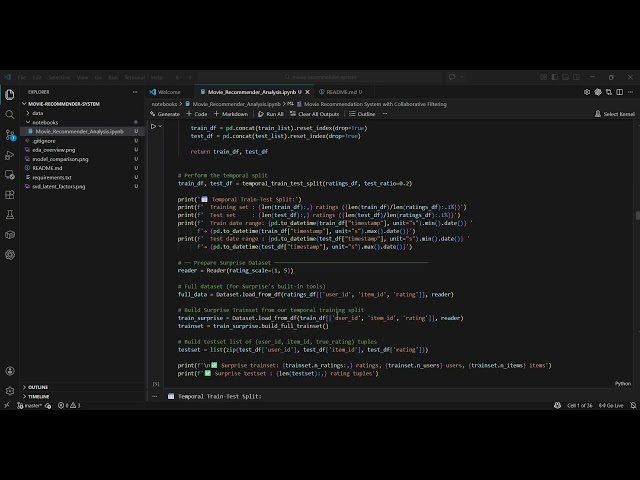
Task: Open requirements.txt in explorer
Action: [x=51, y=177]
